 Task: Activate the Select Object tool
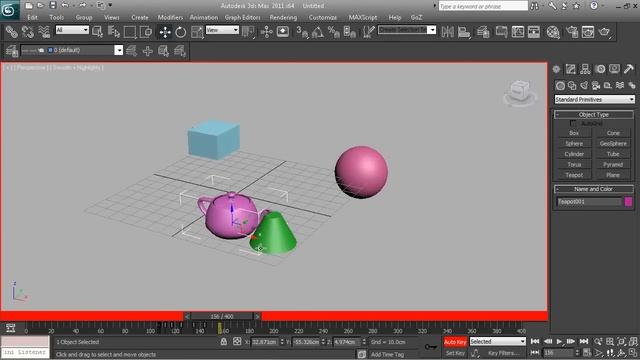[97, 31]
